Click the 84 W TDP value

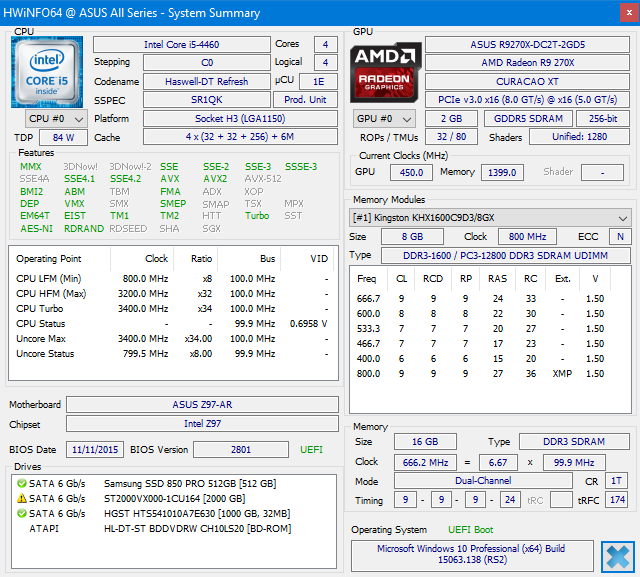tap(63, 138)
